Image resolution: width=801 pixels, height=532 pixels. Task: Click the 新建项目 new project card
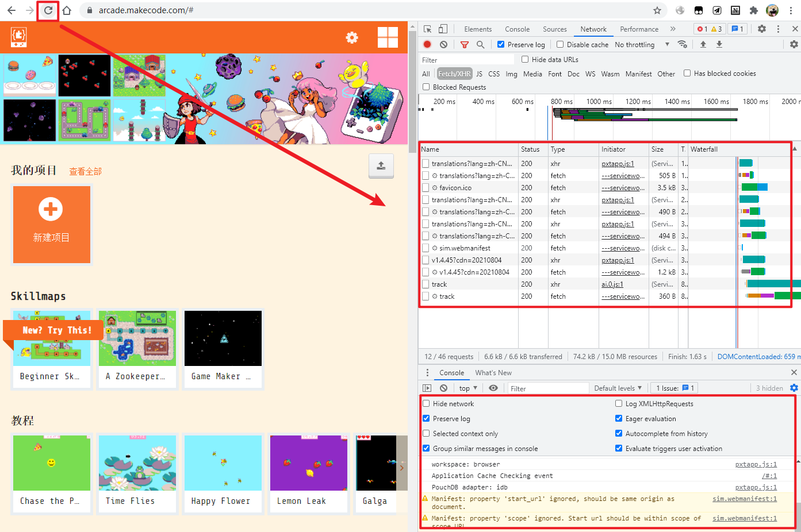pos(51,225)
